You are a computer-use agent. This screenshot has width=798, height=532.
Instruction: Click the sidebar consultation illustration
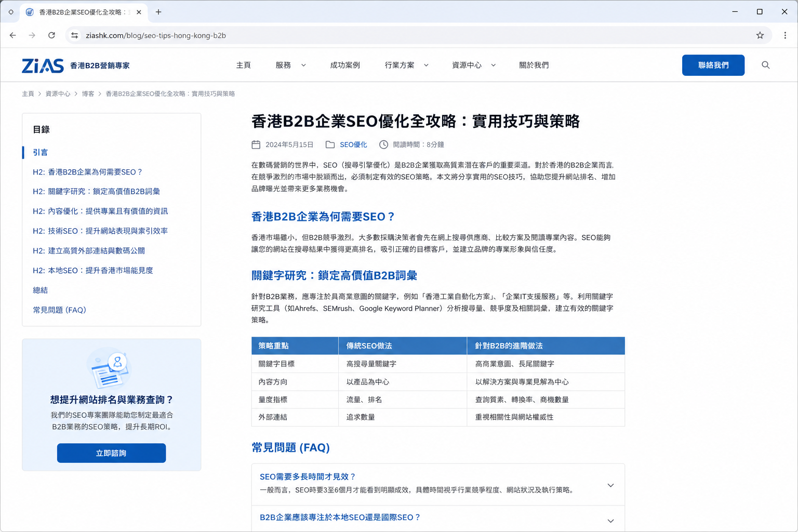(110, 369)
